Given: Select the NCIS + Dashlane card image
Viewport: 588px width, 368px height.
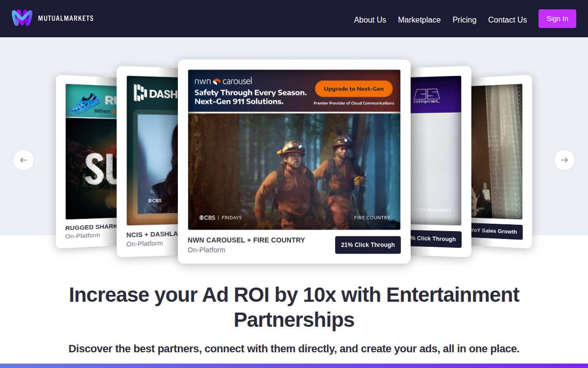Looking at the screenshot, I should (x=152, y=150).
